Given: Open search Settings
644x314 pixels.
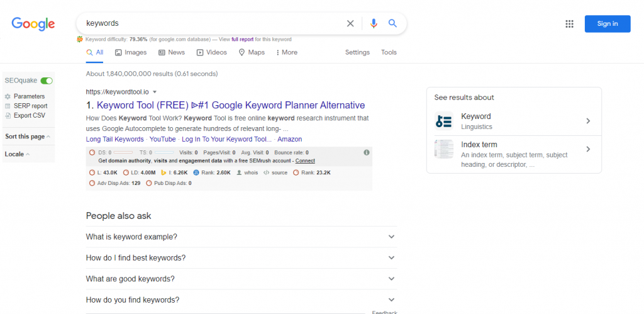Looking at the screenshot, I should (357, 53).
